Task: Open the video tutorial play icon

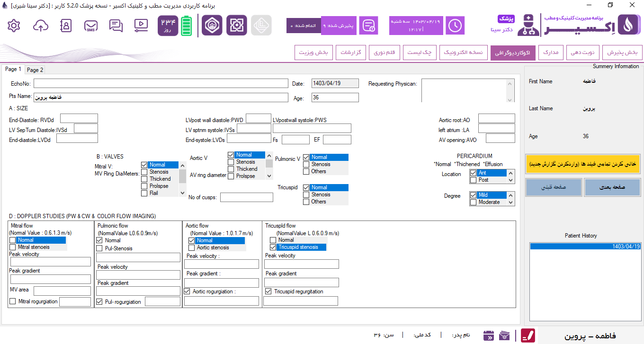Action: coord(141,26)
